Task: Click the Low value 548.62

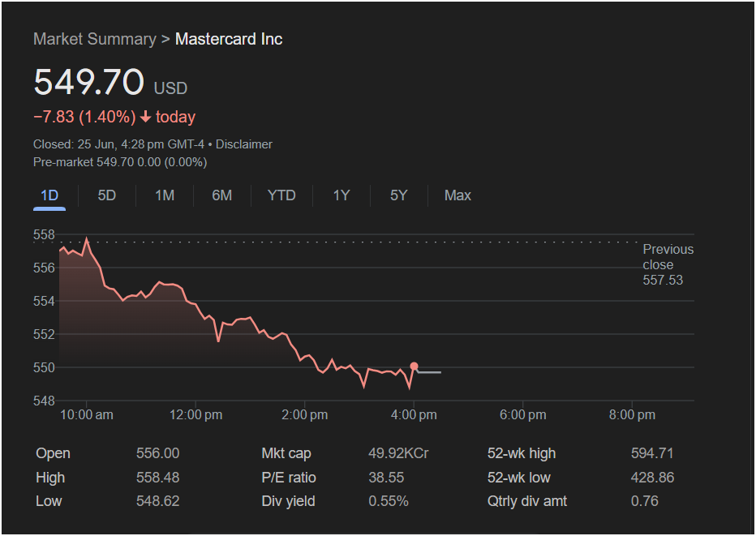Action: [x=157, y=501]
